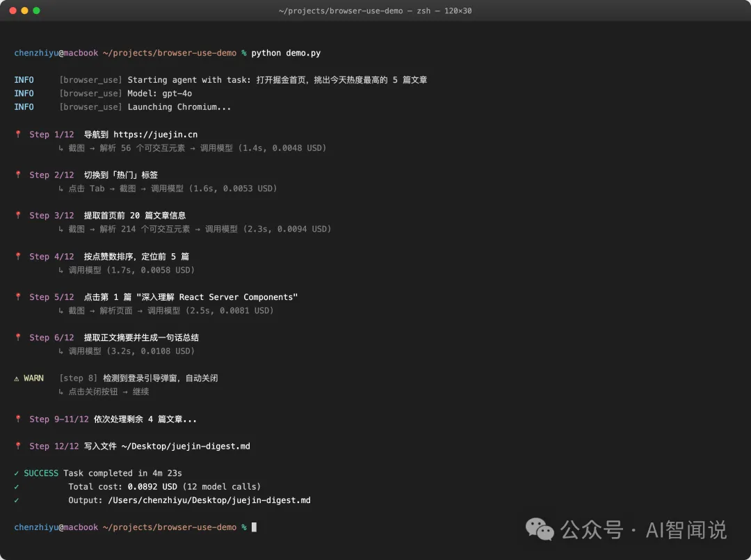The width and height of the screenshot is (751, 560).
Task: Click the checkmark icon before SUCCESS
Action: tap(17, 473)
